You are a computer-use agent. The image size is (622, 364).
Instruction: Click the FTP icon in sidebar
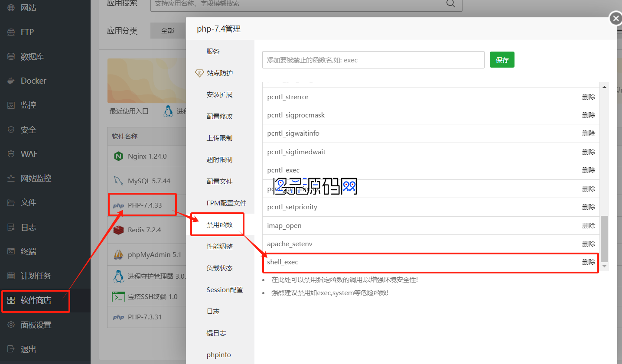click(x=11, y=32)
